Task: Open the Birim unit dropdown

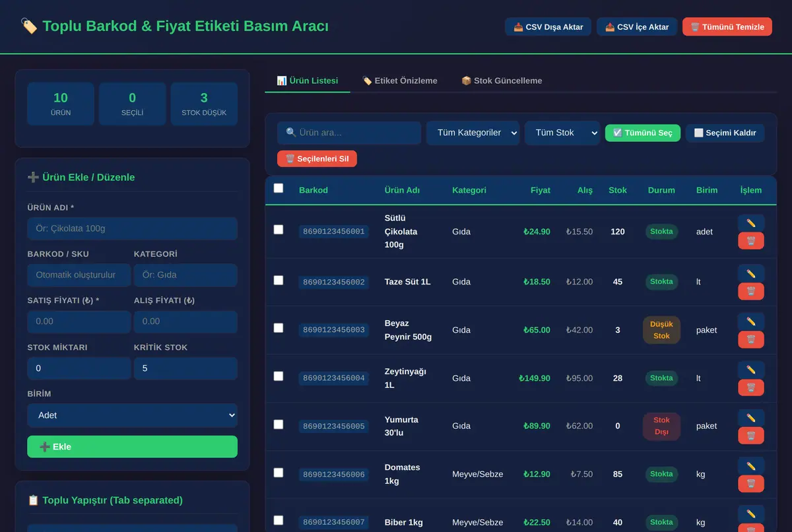Action: 132,415
